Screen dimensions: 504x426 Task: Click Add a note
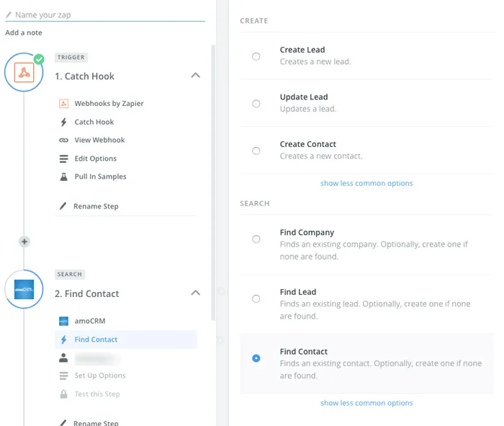click(24, 33)
